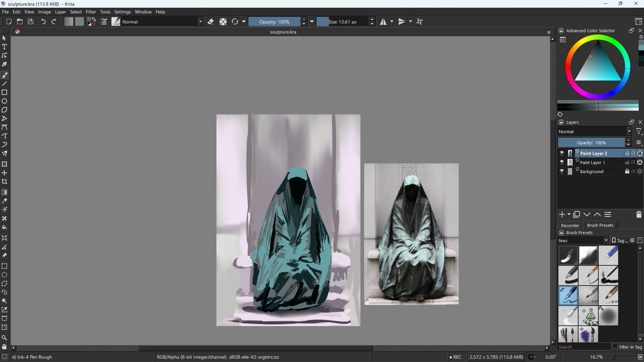Image resolution: width=644 pixels, height=362 pixels.
Task: Select the Ellipse tool
Action: (x=4, y=101)
